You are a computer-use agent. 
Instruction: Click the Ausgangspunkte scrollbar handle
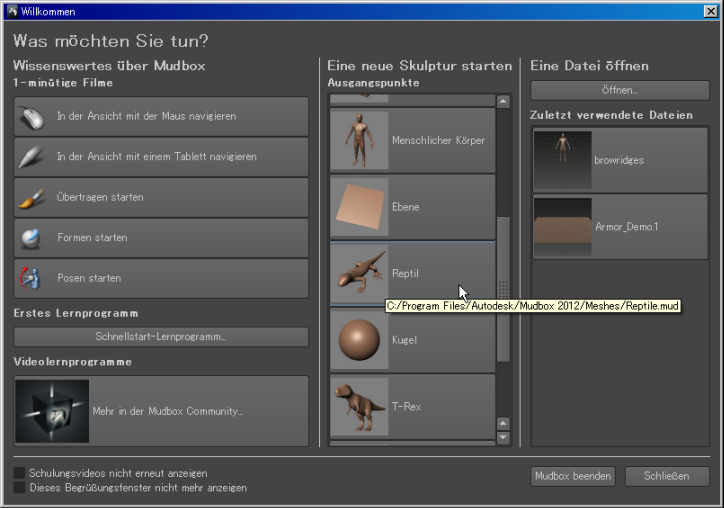[503, 289]
